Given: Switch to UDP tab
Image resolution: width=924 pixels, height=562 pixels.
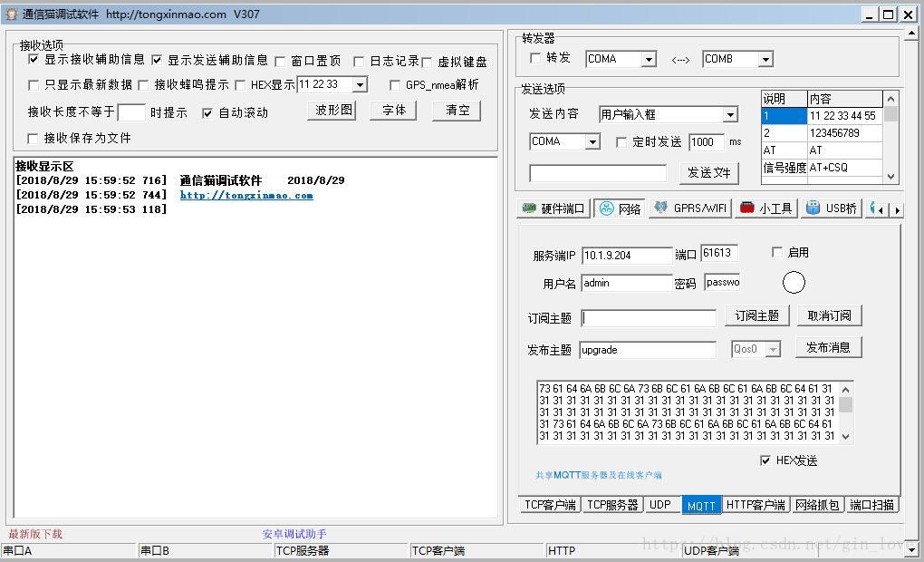Looking at the screenshot, I should tap(660, 505).
